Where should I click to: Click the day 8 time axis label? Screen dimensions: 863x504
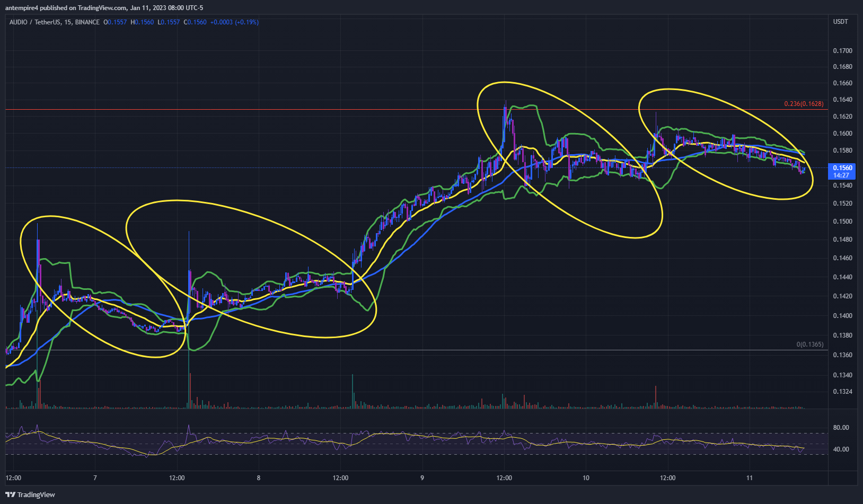pyautogui.click(x=259, y=478)
